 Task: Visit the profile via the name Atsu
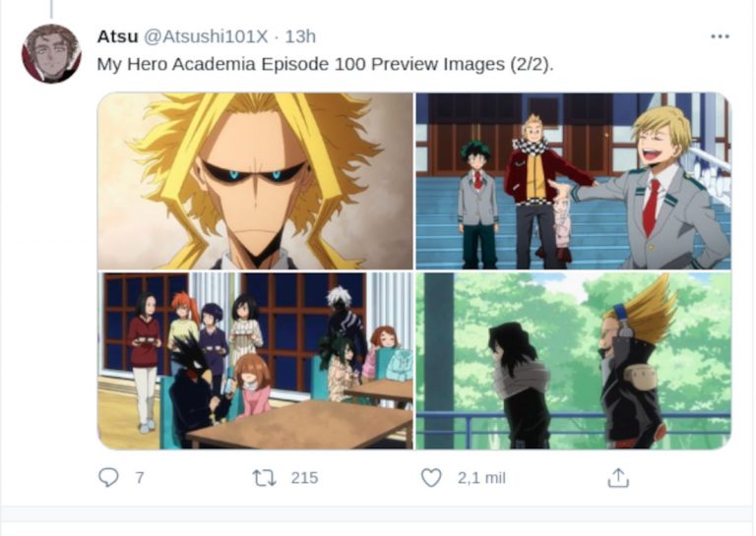118,36
